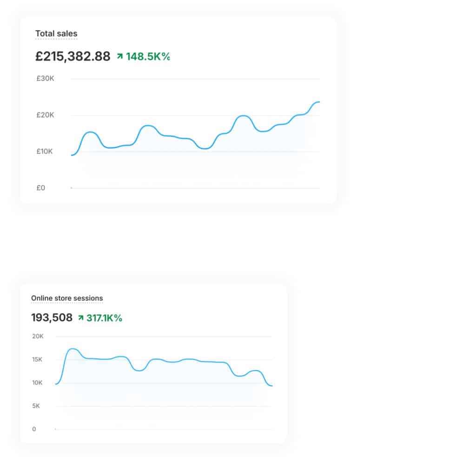Screen dimensions: 476x457
Task: Click the starting point of the sales line
Action: [x=72, y=155]
